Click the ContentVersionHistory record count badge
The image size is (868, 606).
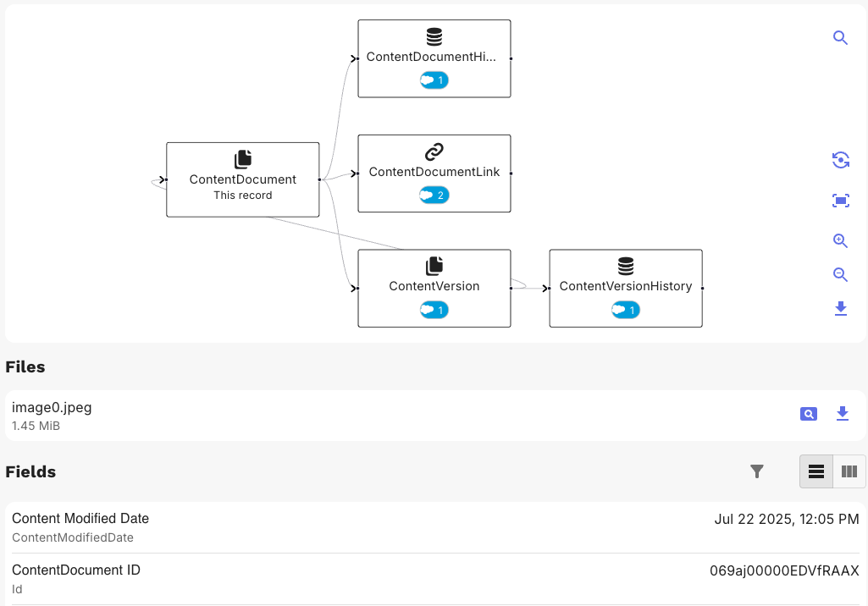point(625,311)
